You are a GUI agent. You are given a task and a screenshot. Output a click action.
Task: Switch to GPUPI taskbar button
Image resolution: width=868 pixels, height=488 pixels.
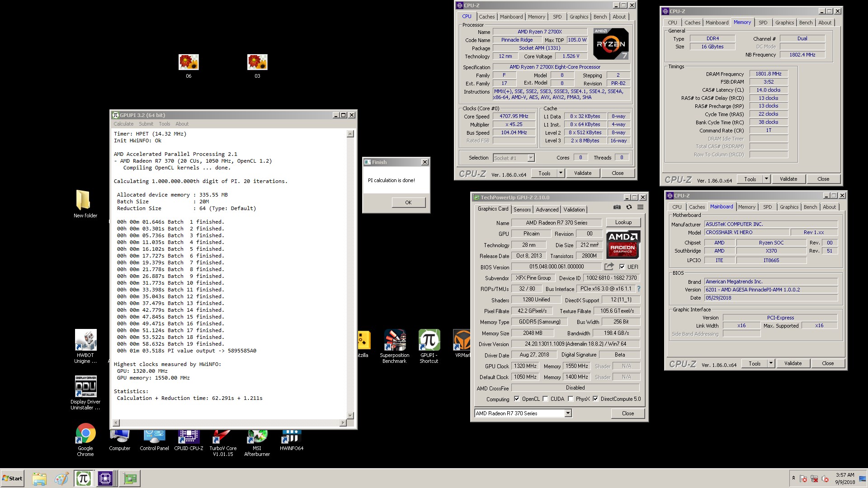pos(84,479)
